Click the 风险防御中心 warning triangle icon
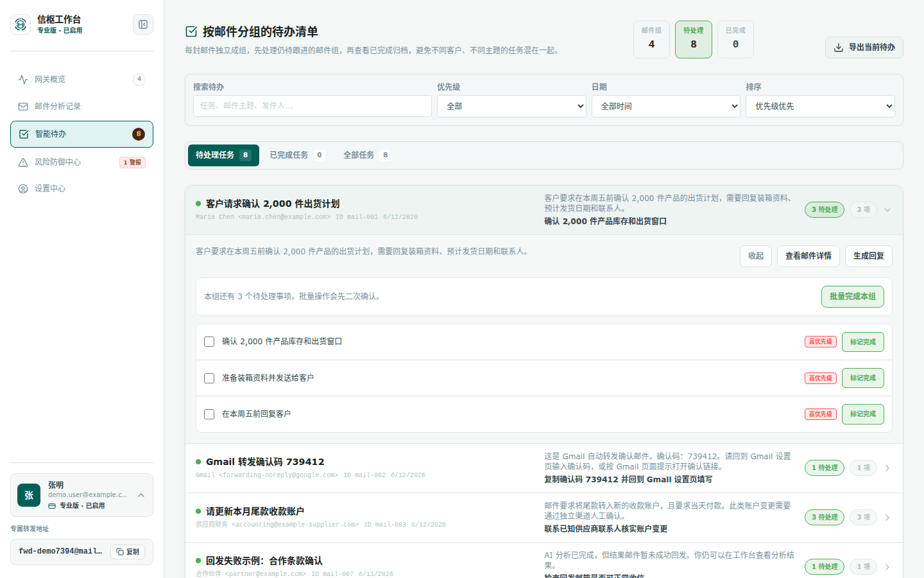924x578 pixels. (23, 162)
